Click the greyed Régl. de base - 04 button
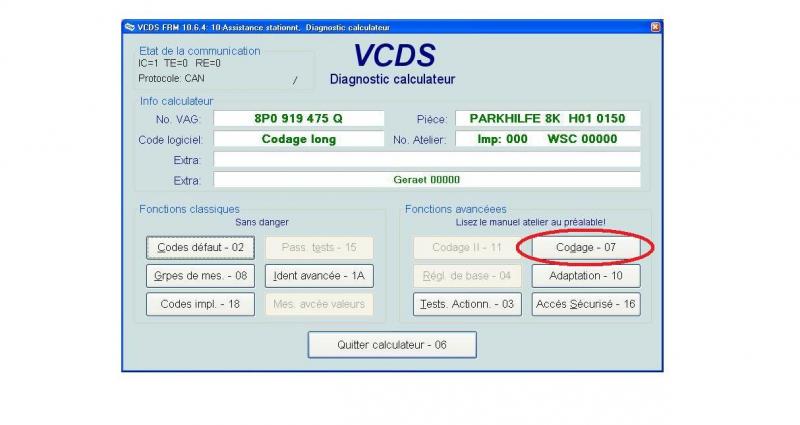Viewport: 800px width, 425px height. tap(467, 276)
